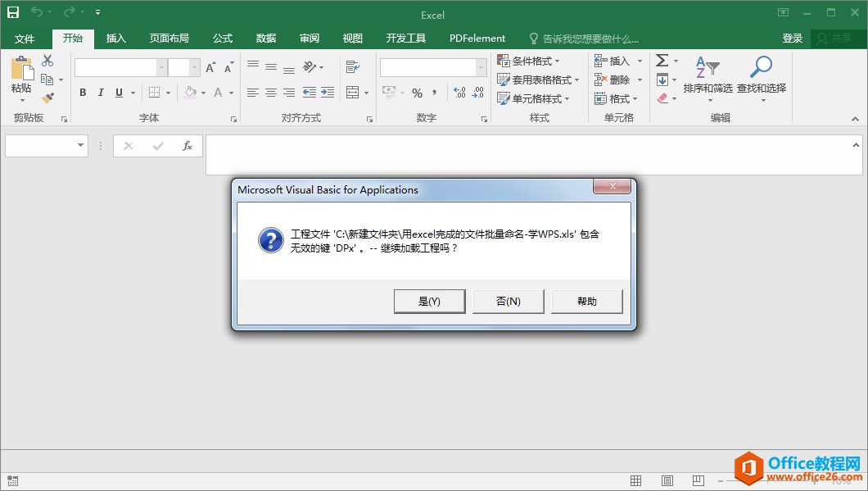Toggle Underline formatting

(119, 93)
